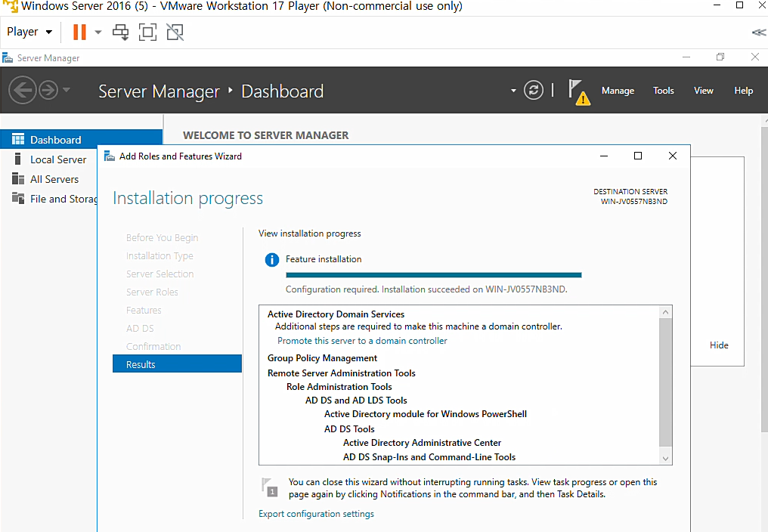Click the Feature installation progress bar

[x=433, y=275]
